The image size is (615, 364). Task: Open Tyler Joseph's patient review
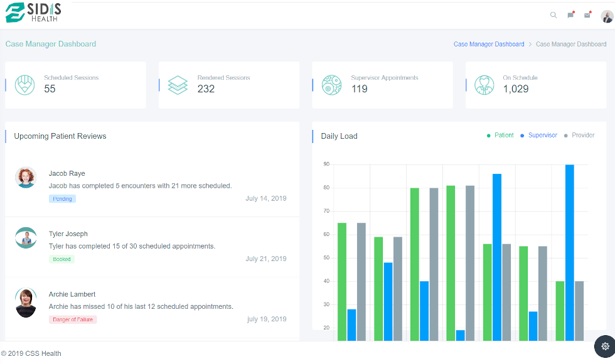[x=68, y=234]
